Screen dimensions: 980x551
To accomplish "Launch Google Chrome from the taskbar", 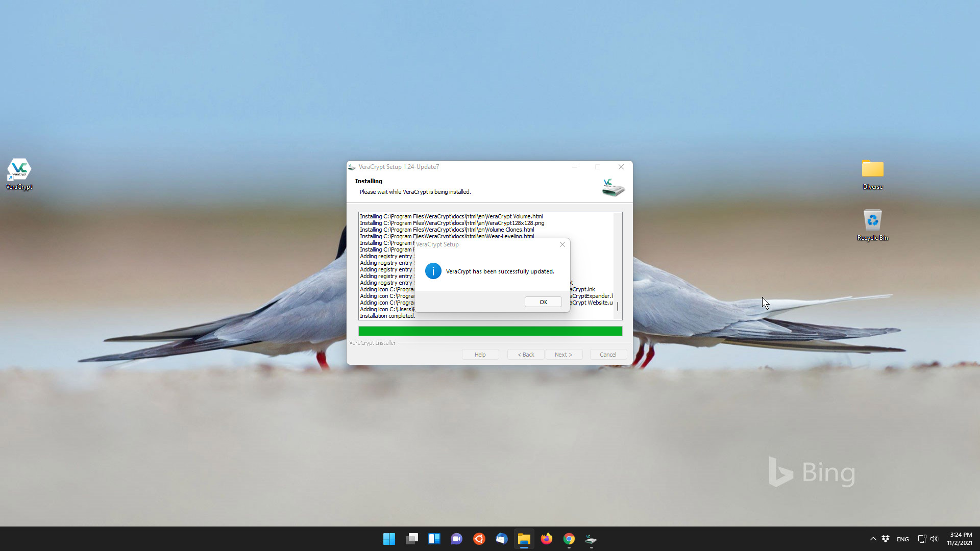I will 569,539.
